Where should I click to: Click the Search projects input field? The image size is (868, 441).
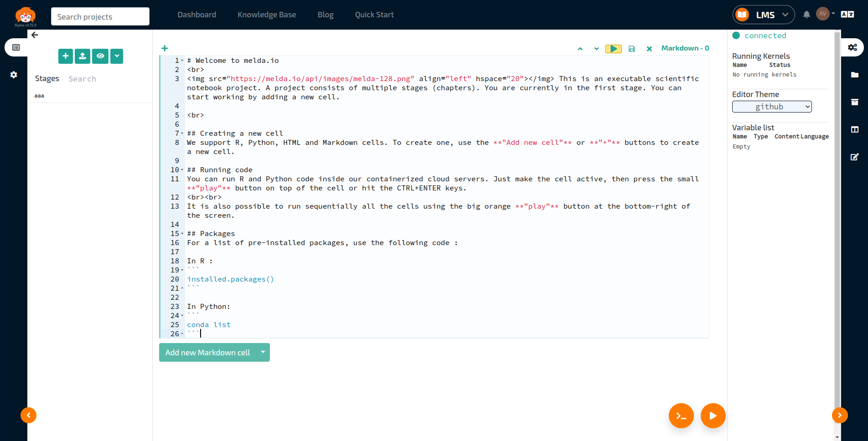click(x=100, y=17)
